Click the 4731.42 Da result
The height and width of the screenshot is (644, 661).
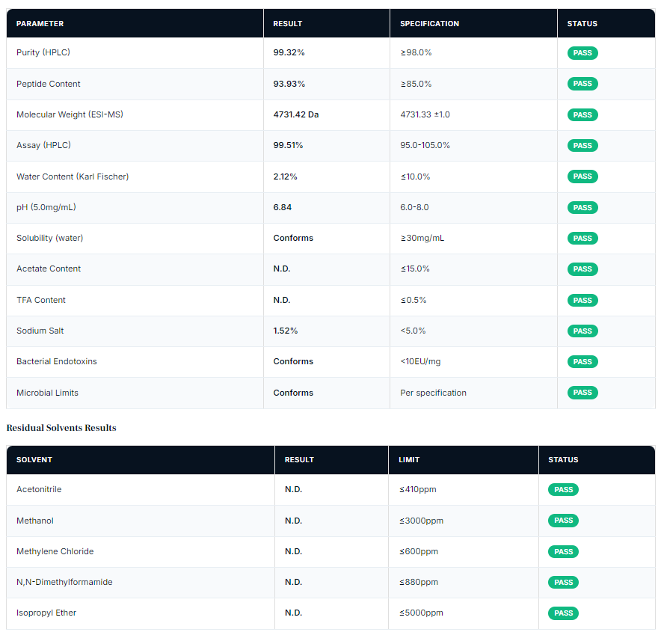point(296,114)
